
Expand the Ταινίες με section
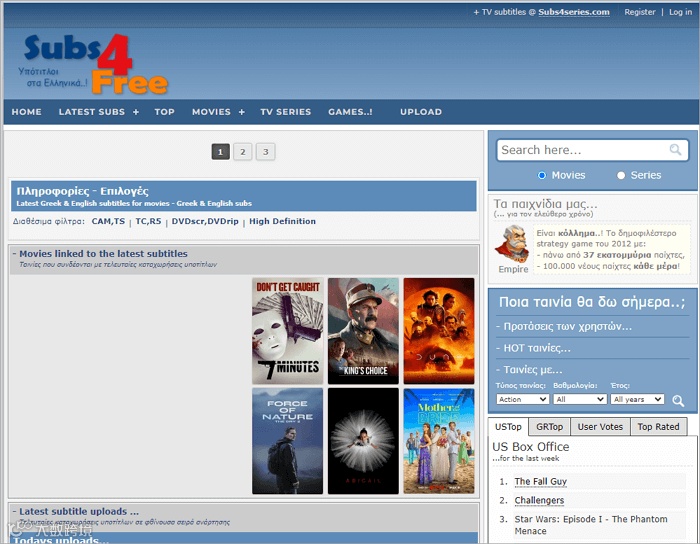coord(529,370)
